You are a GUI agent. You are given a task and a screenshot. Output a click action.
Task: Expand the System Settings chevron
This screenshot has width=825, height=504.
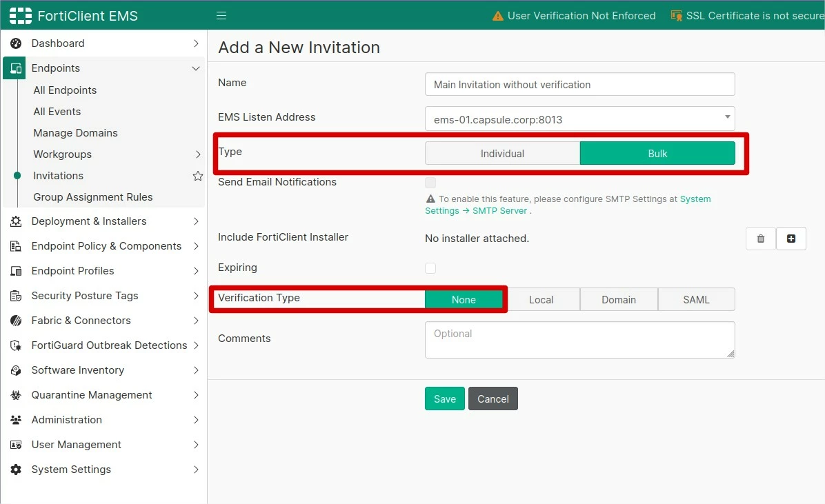pyautogui.click(x=196, y=470)
